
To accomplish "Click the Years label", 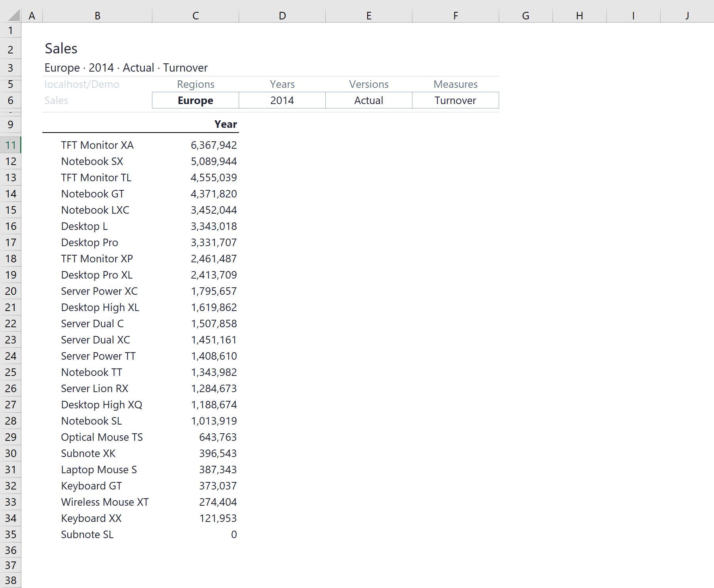I will (282, 84).
